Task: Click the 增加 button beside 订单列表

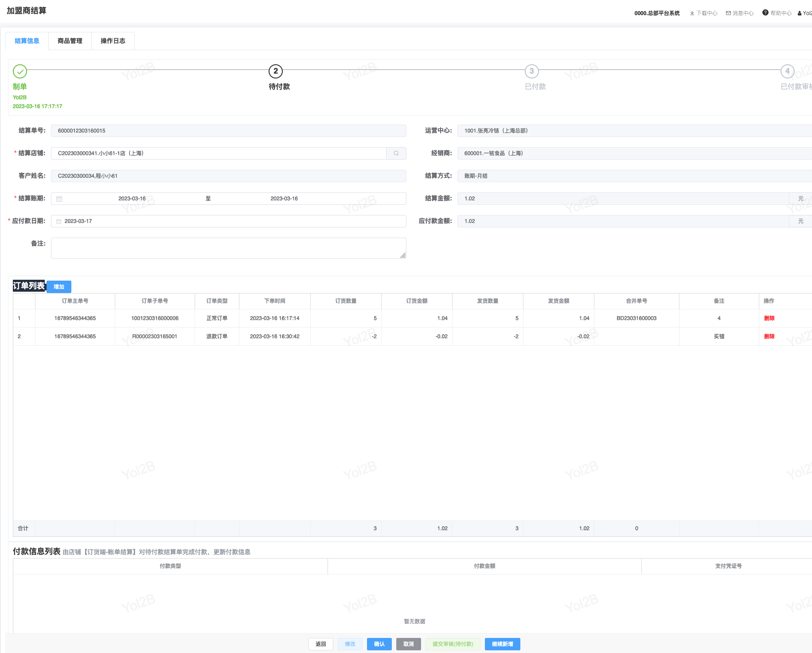Action: click(59, 287)
